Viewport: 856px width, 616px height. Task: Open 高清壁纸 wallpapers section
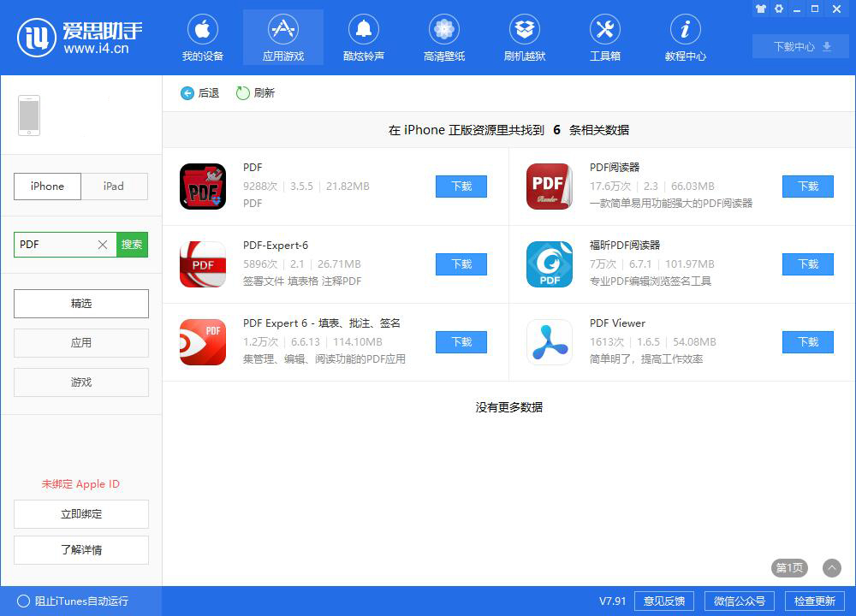tap(443, 37)
